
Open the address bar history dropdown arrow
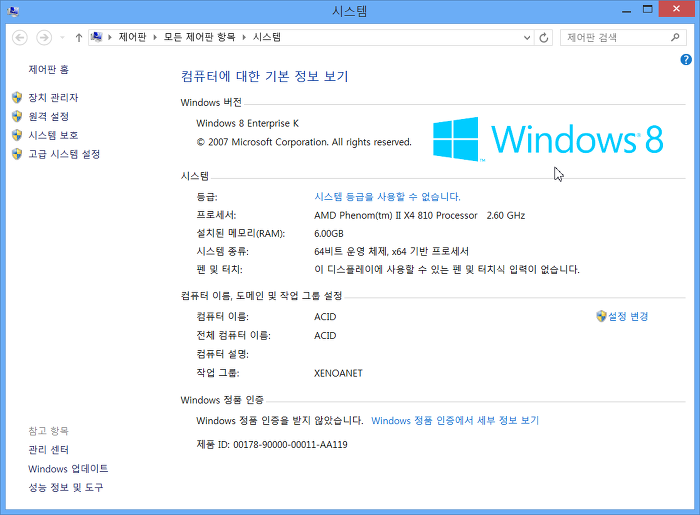pos(527,37)
